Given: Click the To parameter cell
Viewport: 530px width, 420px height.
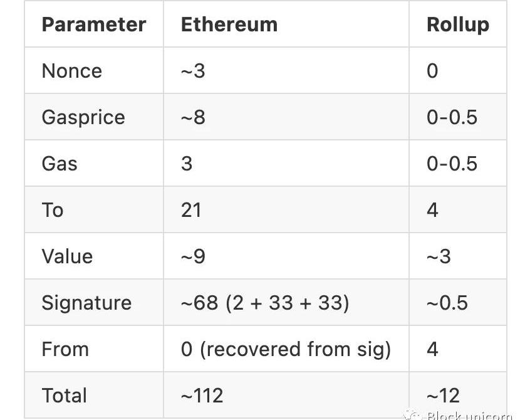Looking at the screenshot, I should click(x=94, y=209).
